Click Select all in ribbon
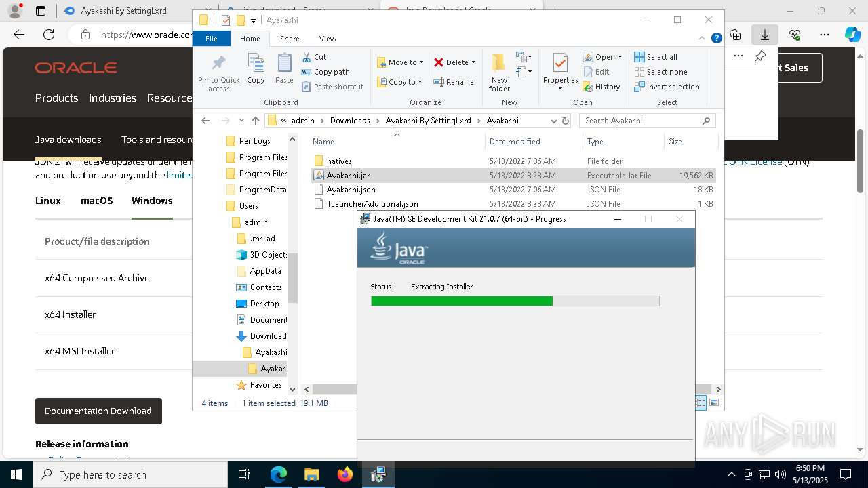This screenshot has width=868, height=488. click(656, 57)
